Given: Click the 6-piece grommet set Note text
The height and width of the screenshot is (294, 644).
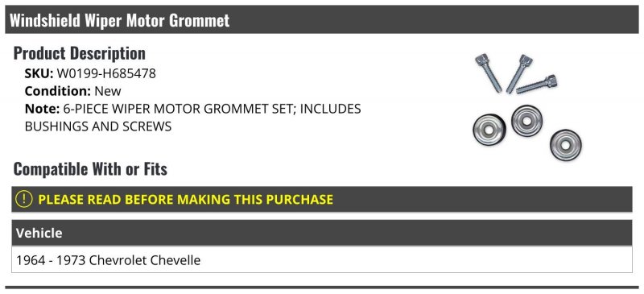Looking at the screenshot, I should tap(193, 117).
